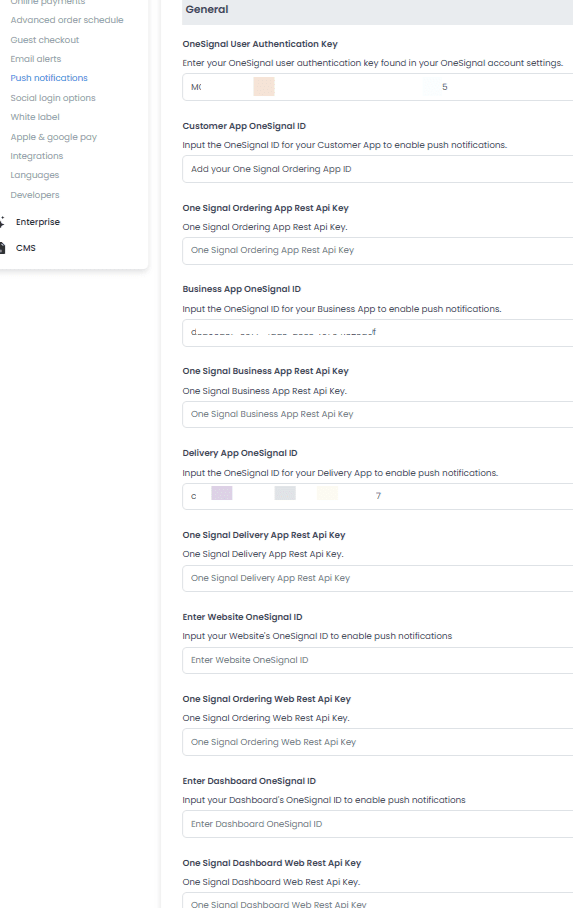Open Languages settings

click(x=35, y=175)
